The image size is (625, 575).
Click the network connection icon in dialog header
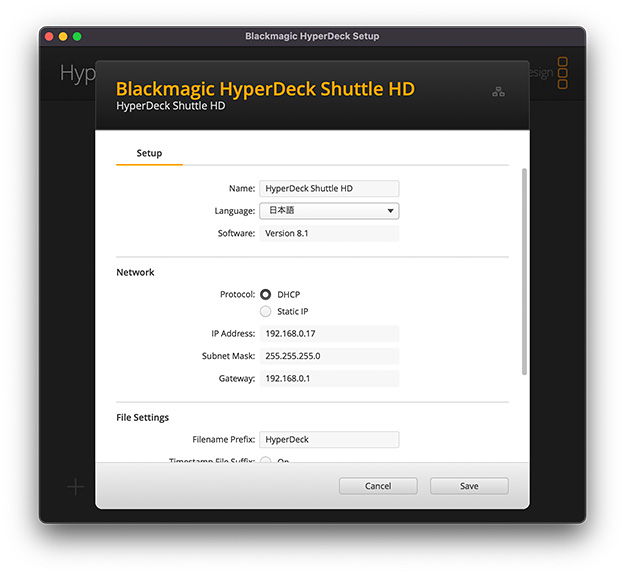click(x=498, y=92)
